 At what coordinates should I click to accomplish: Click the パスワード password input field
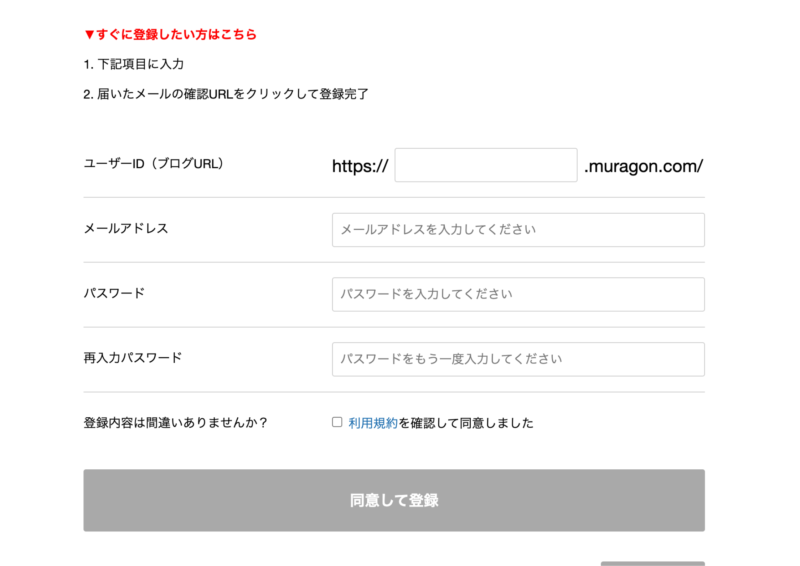[x=518, y=294]
